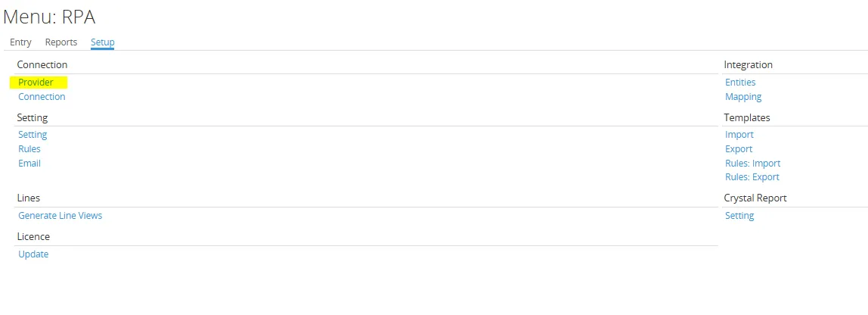
Task: Open the Licence Update link
Action: tap(33, 254)
